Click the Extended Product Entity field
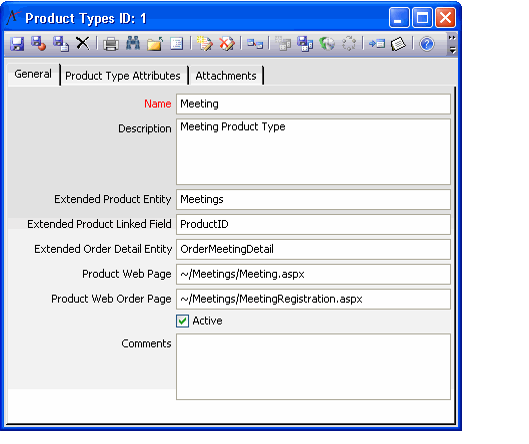Viewport: 529px width, 444px height. coord(313,199)
